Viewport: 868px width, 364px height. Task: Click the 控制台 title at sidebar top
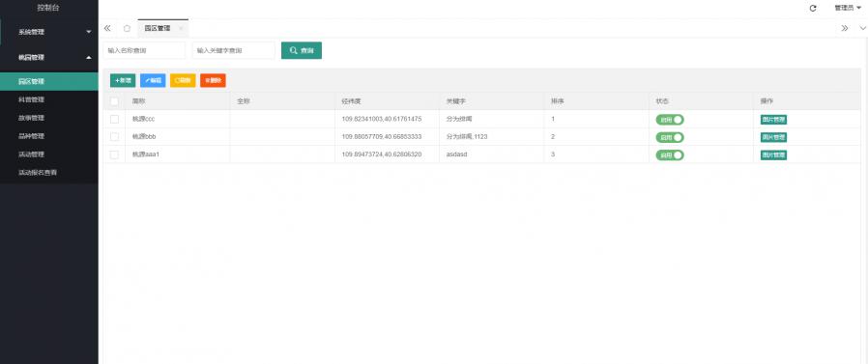click(48, 8)
